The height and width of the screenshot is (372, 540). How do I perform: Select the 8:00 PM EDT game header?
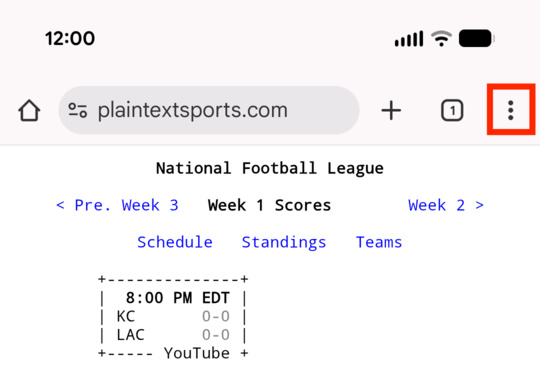click(x=178, y=298)
